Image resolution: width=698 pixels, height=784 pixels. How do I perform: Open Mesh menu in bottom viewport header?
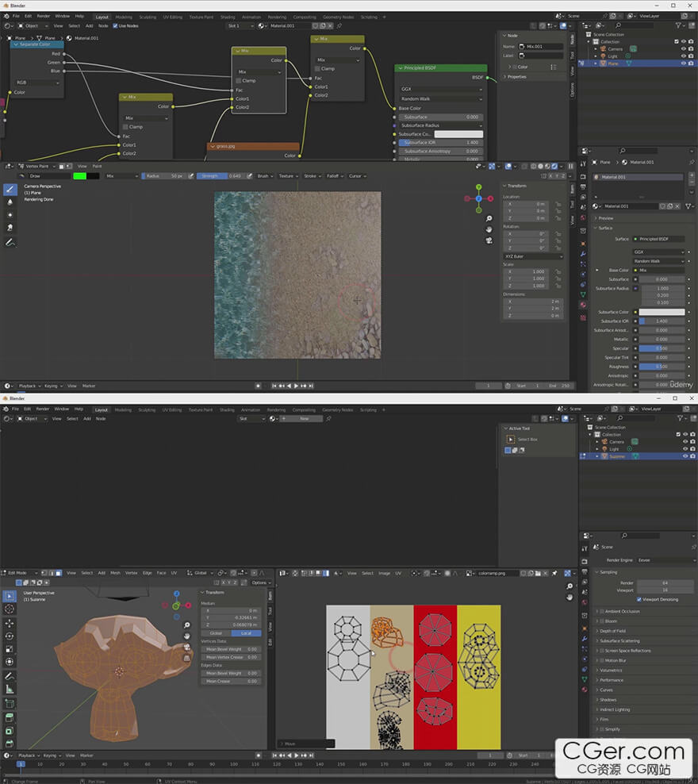click(116, 573)
